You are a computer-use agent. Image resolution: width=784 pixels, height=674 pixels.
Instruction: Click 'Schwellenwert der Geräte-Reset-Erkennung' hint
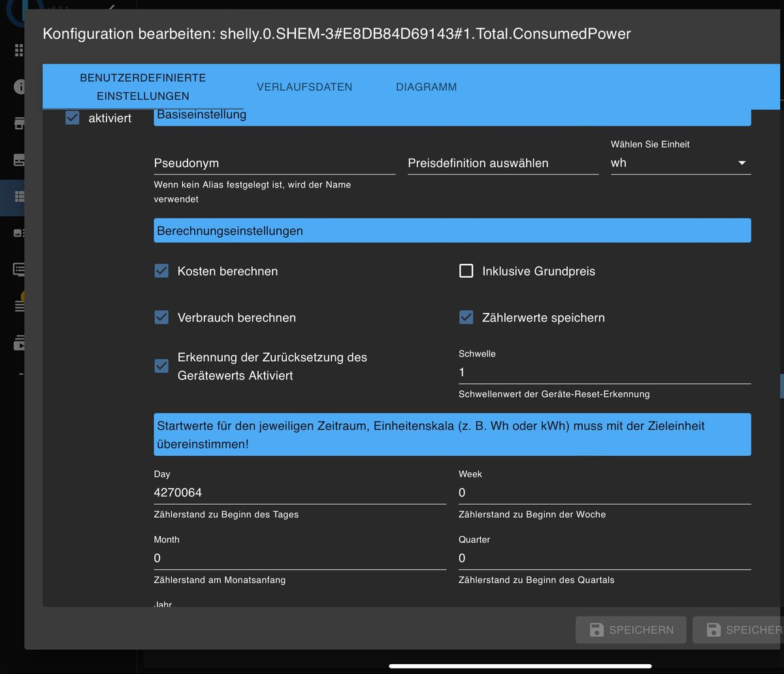click(554, 394)
